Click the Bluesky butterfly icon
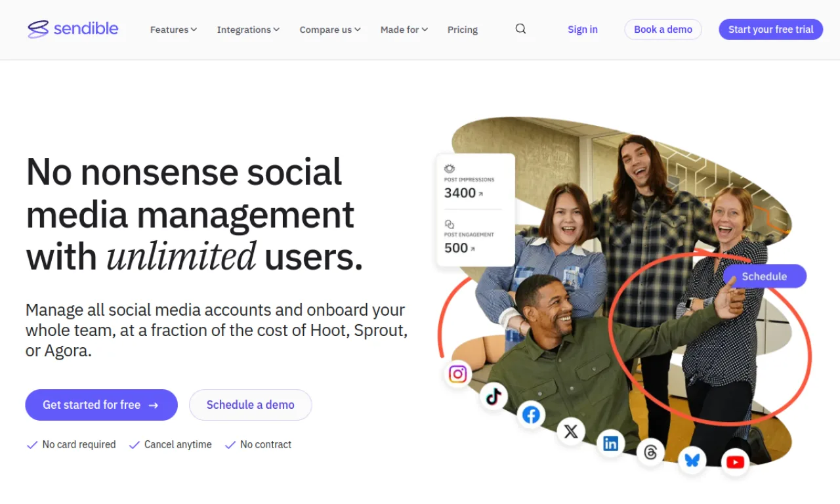Viewport: 840px width, 504px height. pyautogui.click(x=692, y=460)
